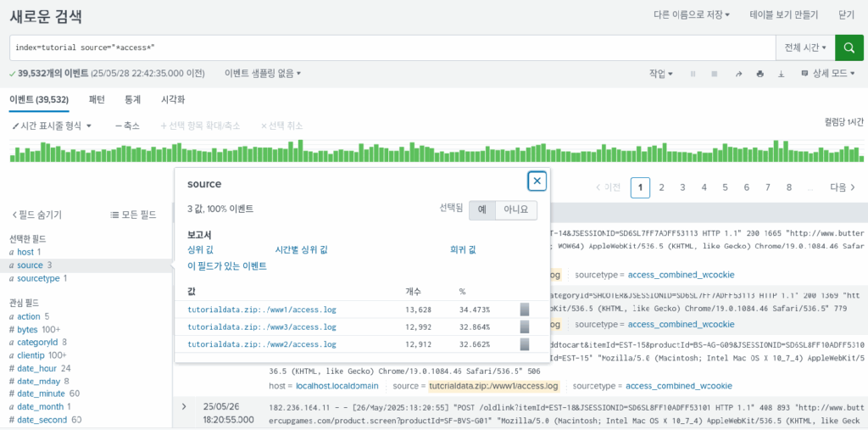
Task: Hide fields with 필드 숨기기
Action: pos(36,215)
